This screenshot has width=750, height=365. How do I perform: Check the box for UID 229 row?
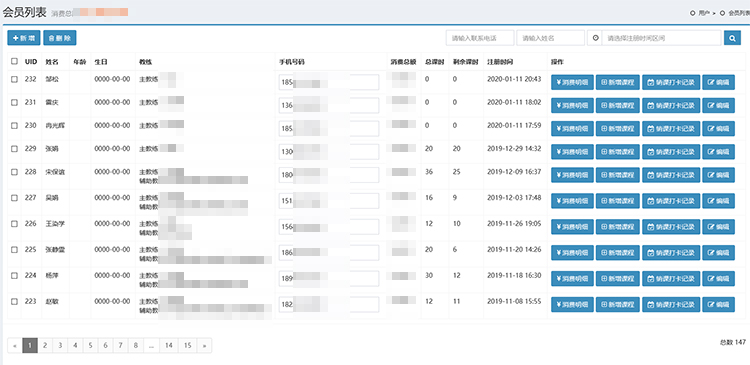14,149
